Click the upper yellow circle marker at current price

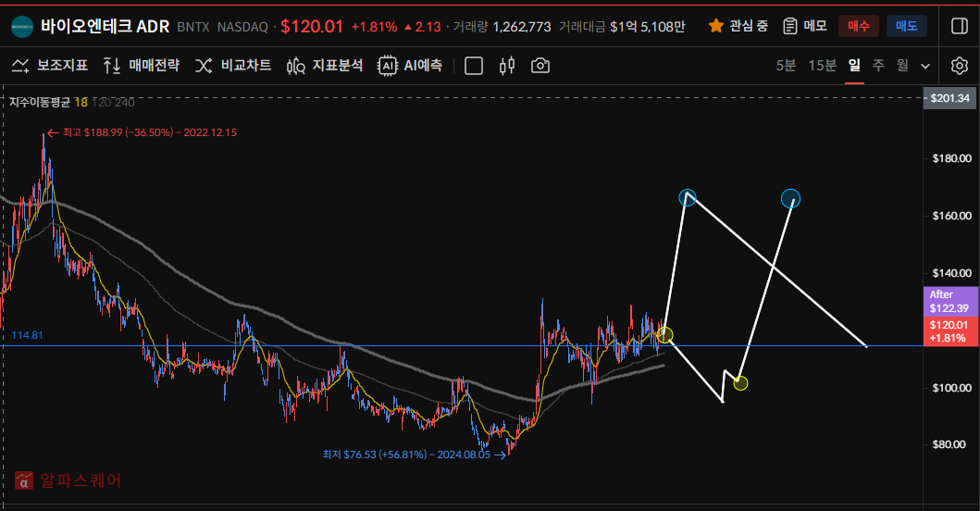point(665,334)
